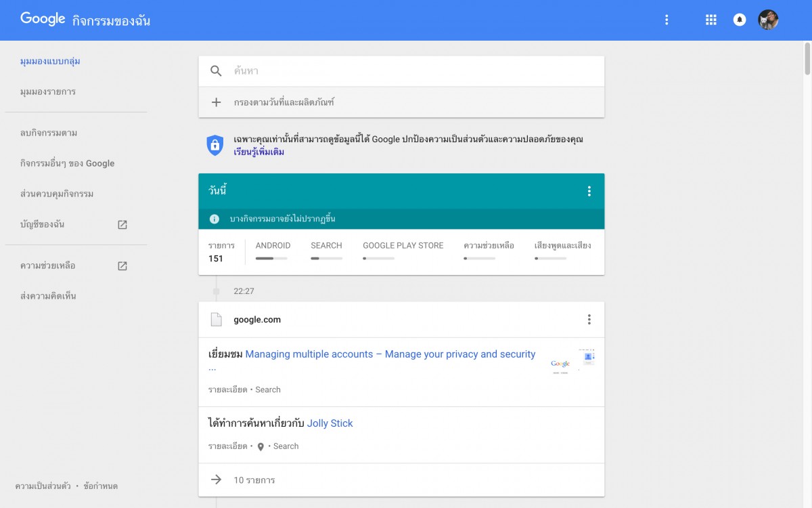Open the Google apps grid icon

point(711,20)
